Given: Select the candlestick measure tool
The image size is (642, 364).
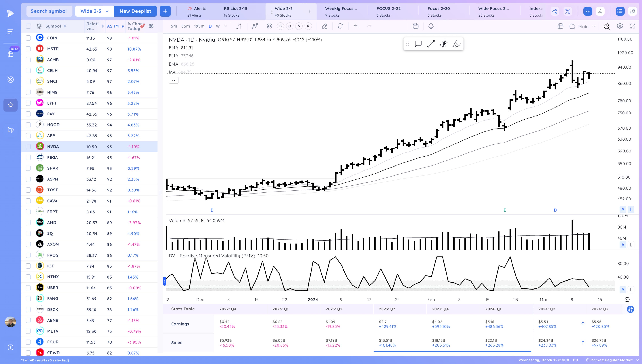Looking at the screenshot, I should 444,44.
